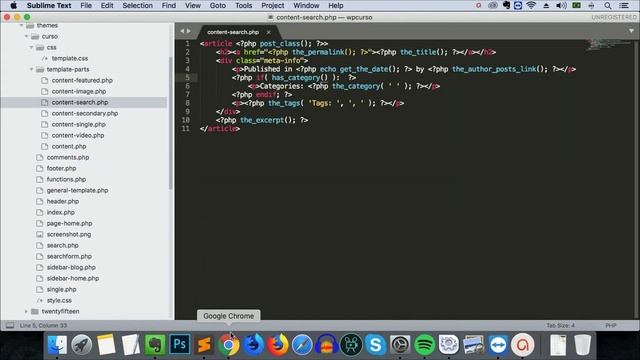
Task: Open Launchpad rocket icon in dock
Action: click(82, 344)
